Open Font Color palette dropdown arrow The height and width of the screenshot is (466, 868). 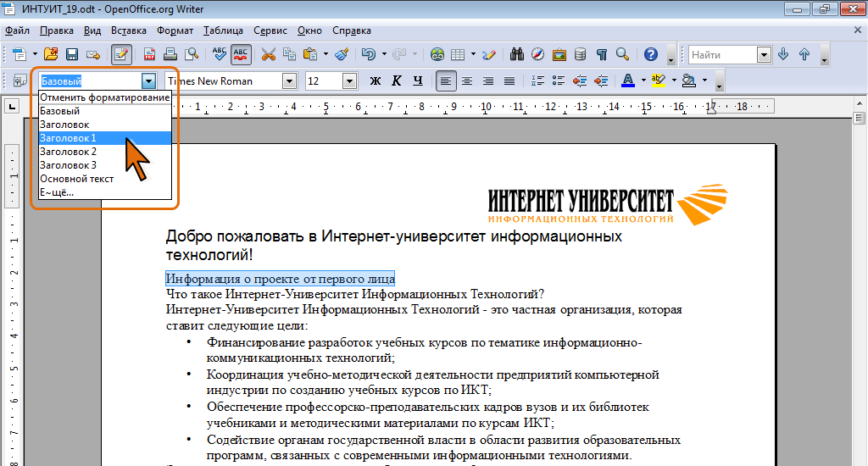643,80
